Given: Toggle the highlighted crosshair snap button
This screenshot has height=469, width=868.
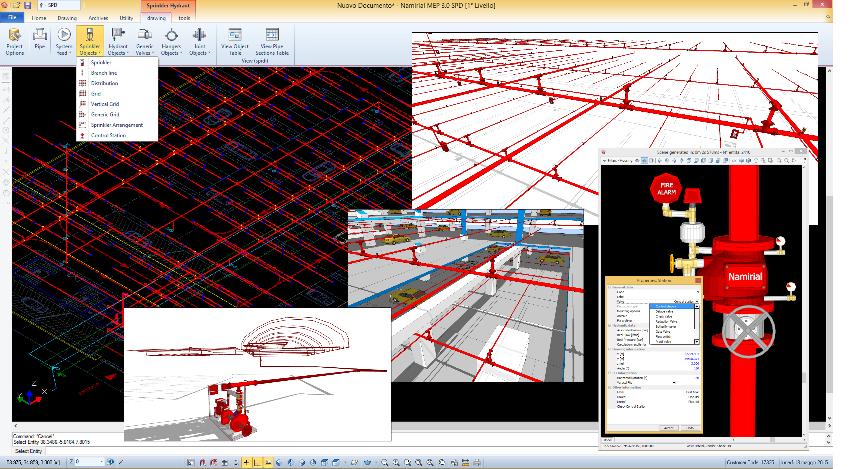Looking at the screenshot, I should (x=246, y=462).
